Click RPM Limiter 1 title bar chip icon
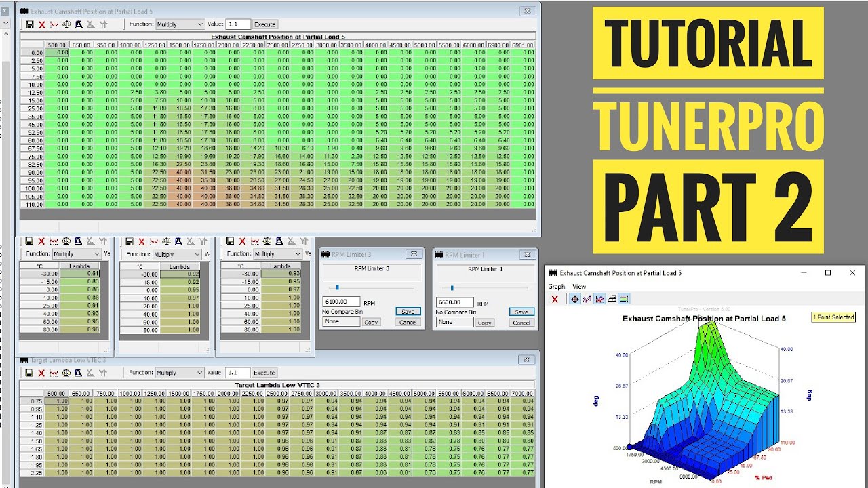Screen dimensions: 868x488 440,254
